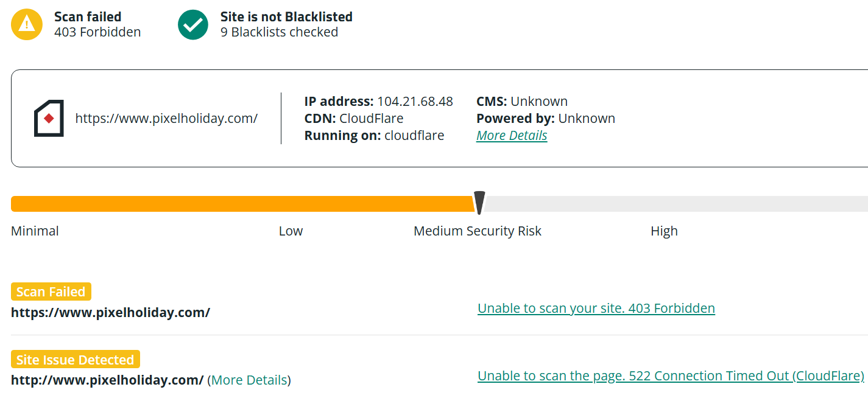Click the Scan failed heading text
The image size is (868, 398).
coord(88,16)
